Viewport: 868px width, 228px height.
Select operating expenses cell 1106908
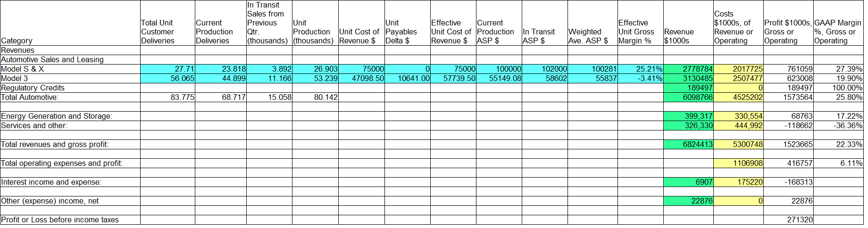pos(739,163)
